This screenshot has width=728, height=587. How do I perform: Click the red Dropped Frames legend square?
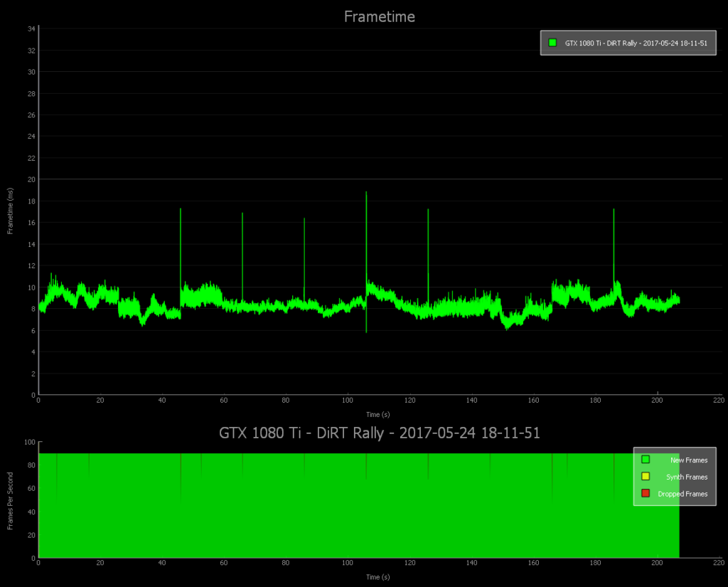tap(646, 493)
